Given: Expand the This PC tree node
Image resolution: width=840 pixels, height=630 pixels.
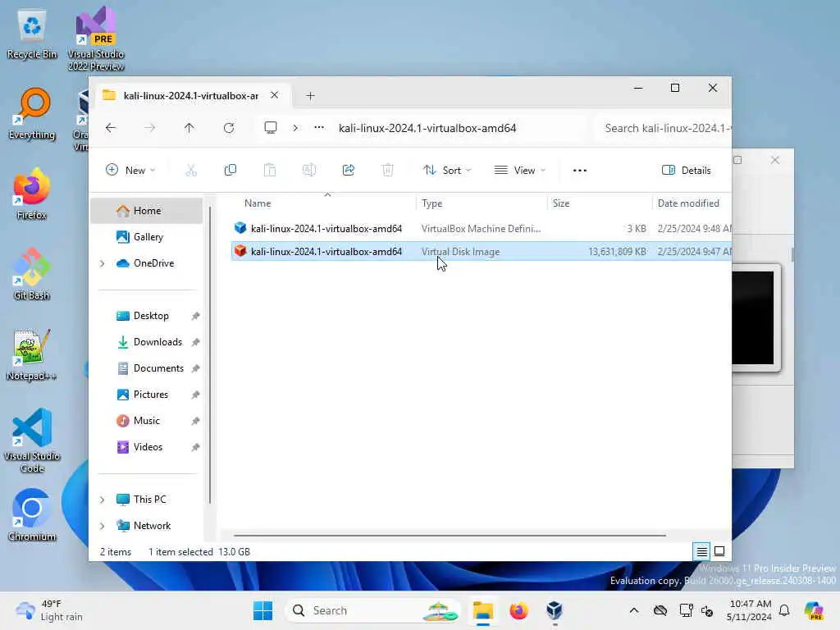Looking at the screenshot, I should (x=102, y=500).
